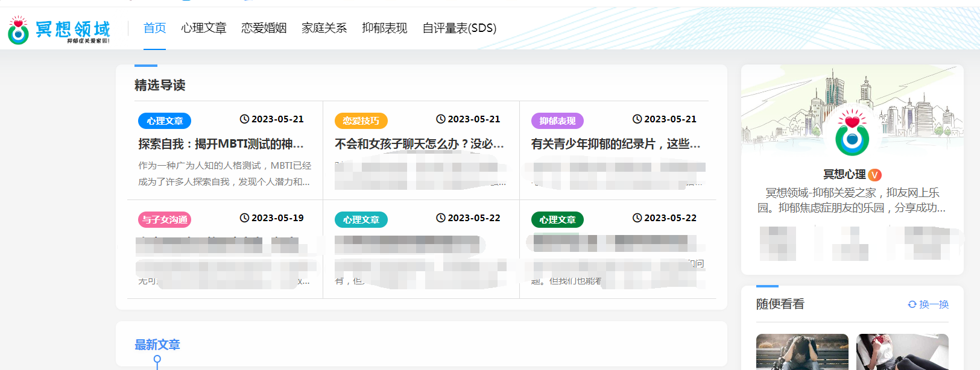
Task: Open second thumbnail under 随便看看
Action: [x=902, y=352]
